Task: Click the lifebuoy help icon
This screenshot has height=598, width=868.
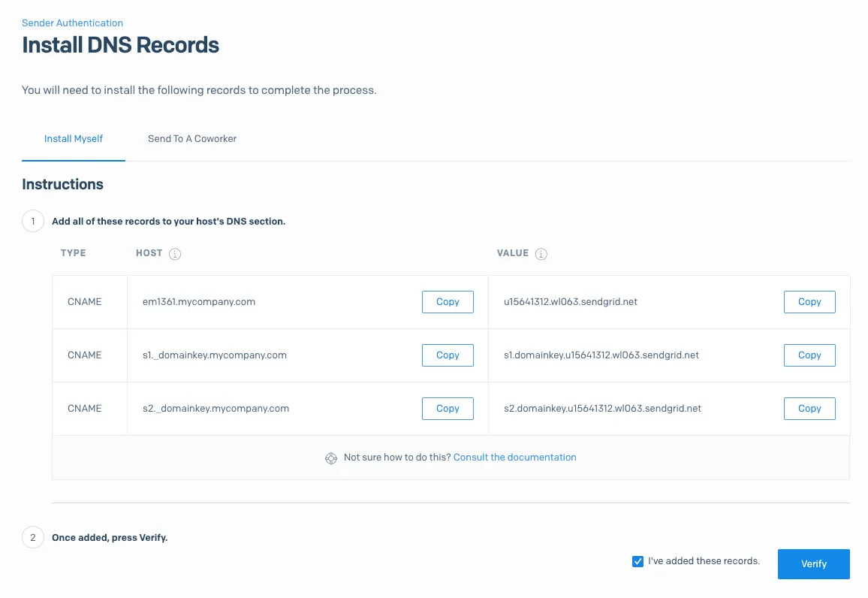Action: coord(331,458)
